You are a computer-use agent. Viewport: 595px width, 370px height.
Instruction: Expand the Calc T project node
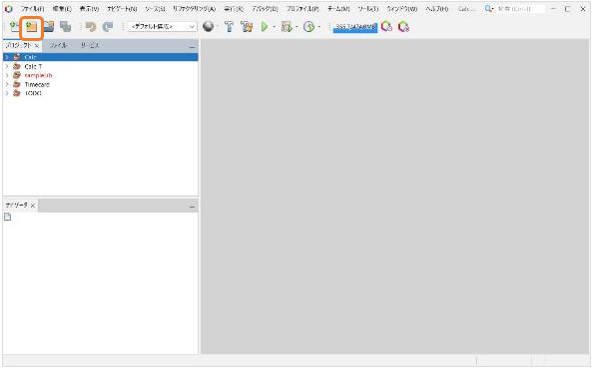tap(7, 66)
